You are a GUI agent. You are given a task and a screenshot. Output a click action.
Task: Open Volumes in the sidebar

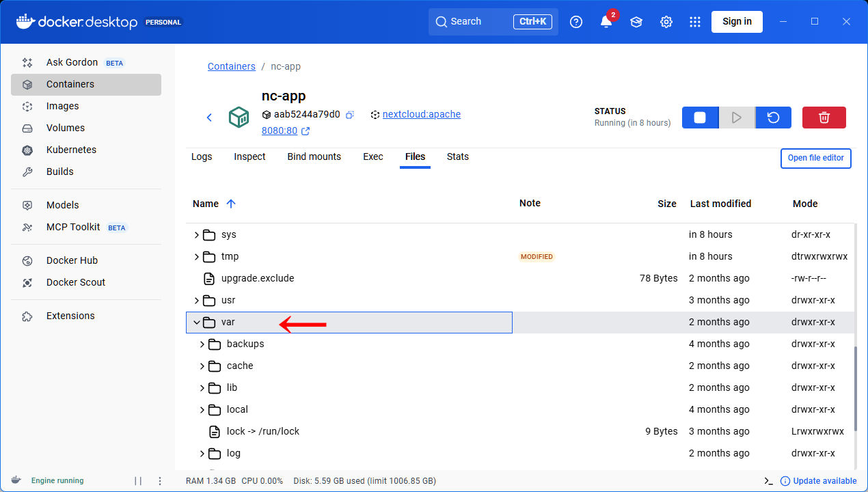(x=66, y=128)
